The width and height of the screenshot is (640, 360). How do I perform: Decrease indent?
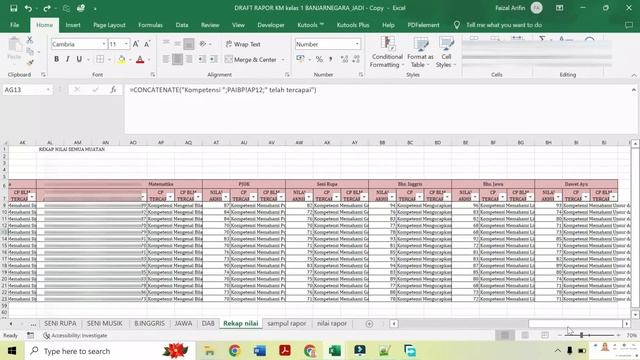pyautogui.click(x=202, y=59)
